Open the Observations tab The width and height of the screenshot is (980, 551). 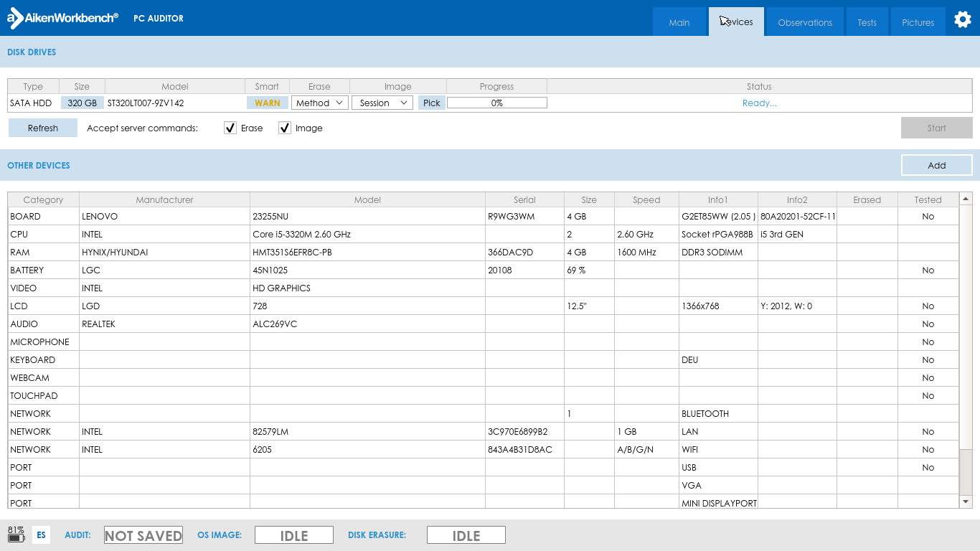[805, 22]
